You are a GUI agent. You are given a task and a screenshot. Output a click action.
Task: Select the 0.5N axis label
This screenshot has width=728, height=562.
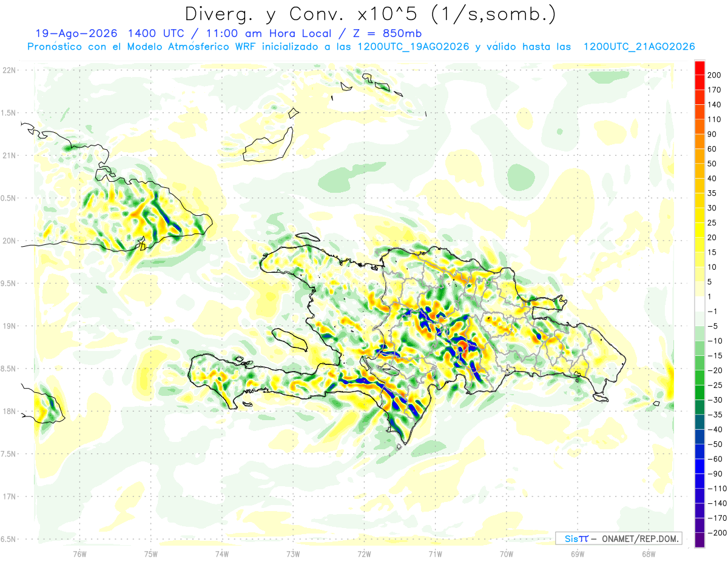pyautogui.click(x=8, y=198)
